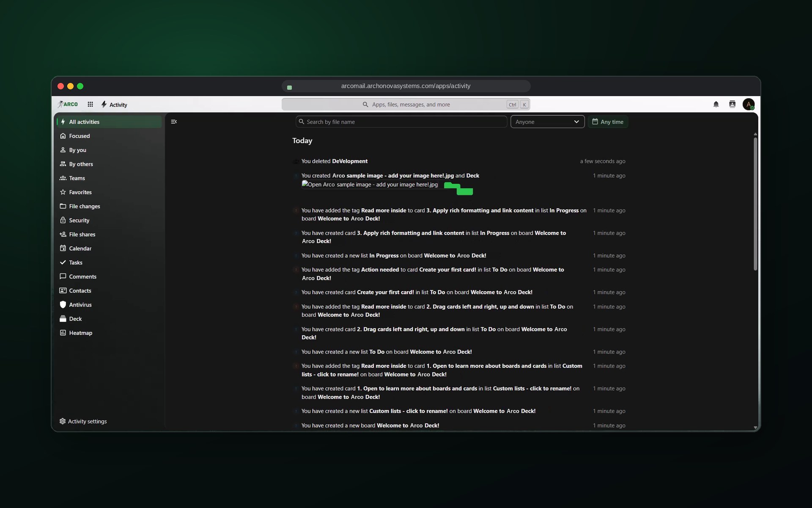The width and height of the screenshot is (812, 508).
Task: Collapse the navigation sidebar toggle
Action: click(x=174, y=122)
